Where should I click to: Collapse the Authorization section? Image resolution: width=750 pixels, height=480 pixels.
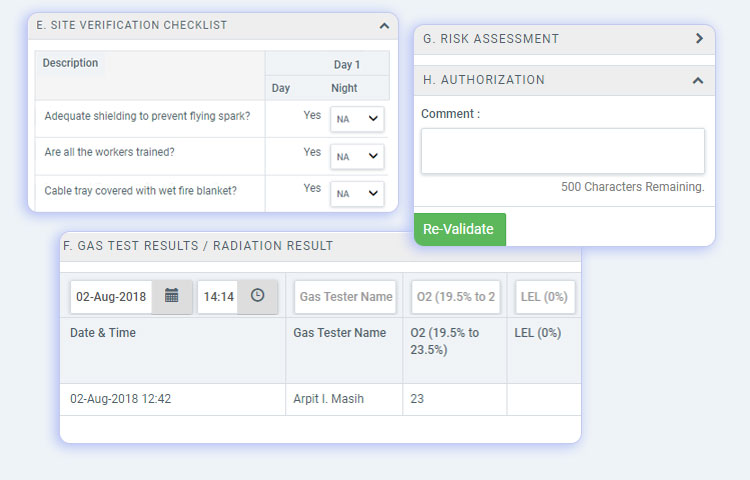click(698, 80)
